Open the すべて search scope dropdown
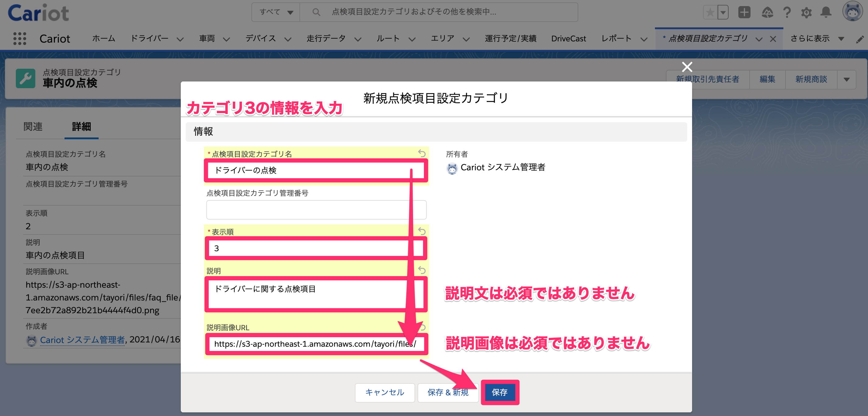This screenshot has height=416, width=868. point(276,12)
